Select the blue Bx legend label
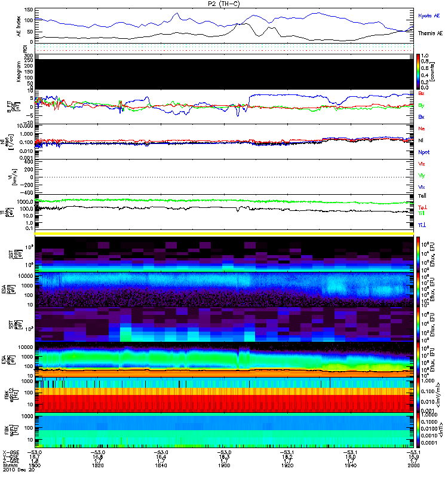448x478 pixels. [421, 117]
